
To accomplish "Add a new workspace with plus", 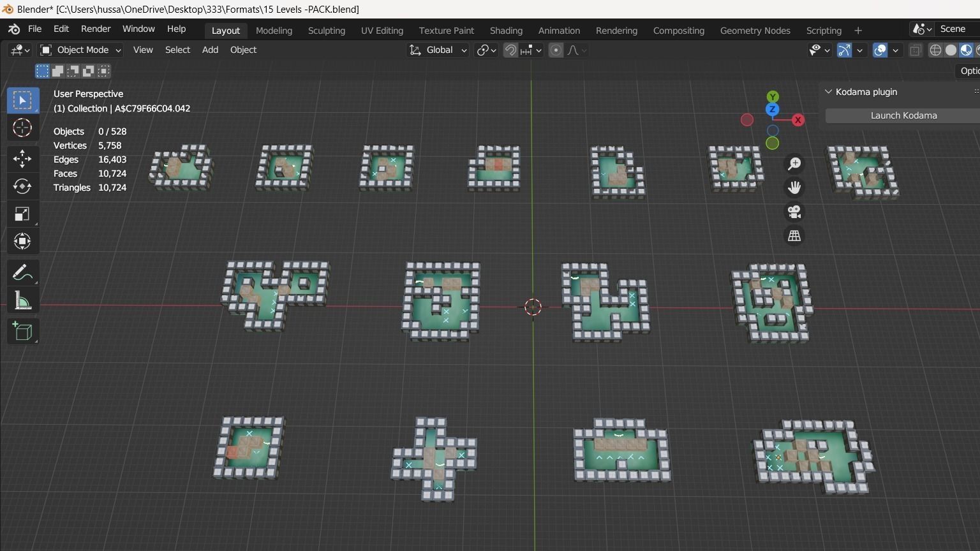I will 858,31.
